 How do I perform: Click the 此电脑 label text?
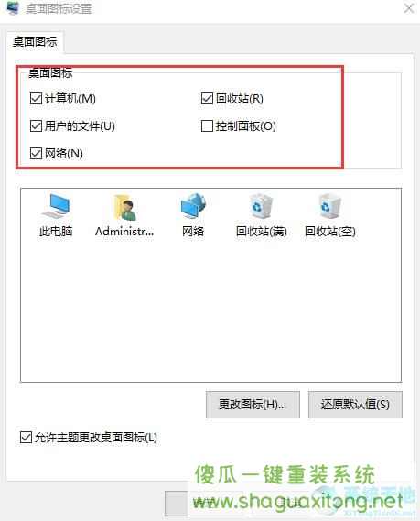pos(56,232)
